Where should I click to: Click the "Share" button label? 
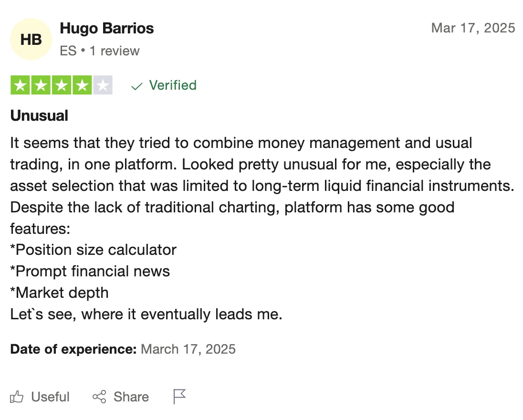coord(131,397)
